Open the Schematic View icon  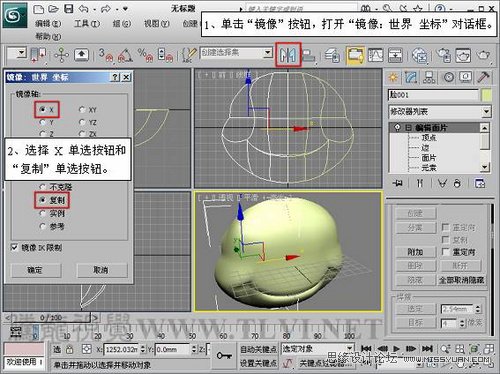tap(395, 55)
